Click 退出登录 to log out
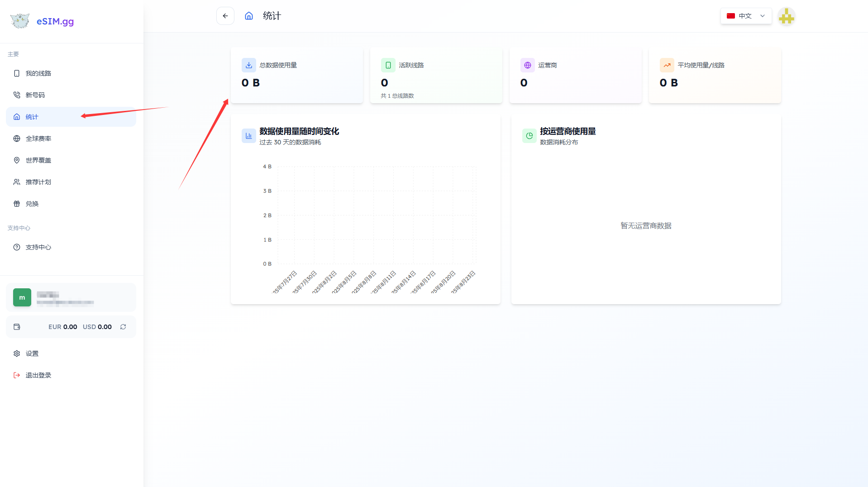The height and width of the screenshot is (487, 868). tap(38, 375)
